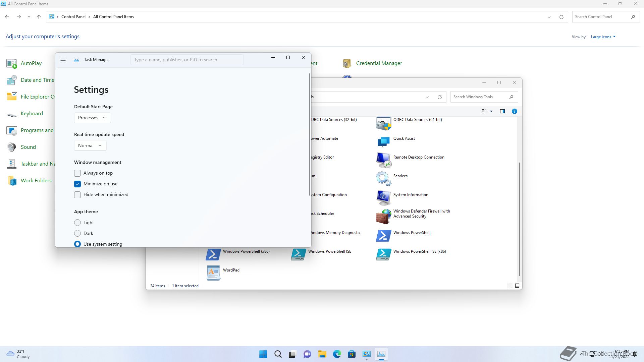Open Date and Time icon in Control Panel
The width and height of the screenshot is (644, 362).
[12, 80]
